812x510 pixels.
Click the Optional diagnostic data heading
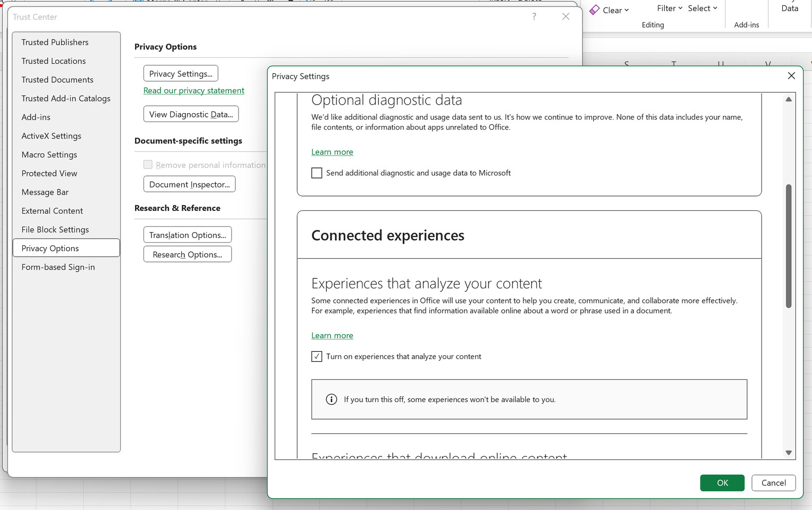click(387, 100)
